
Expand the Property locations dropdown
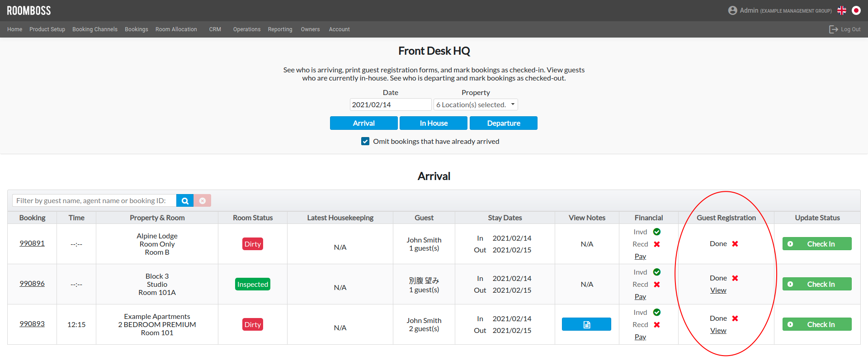pos(476,105)
